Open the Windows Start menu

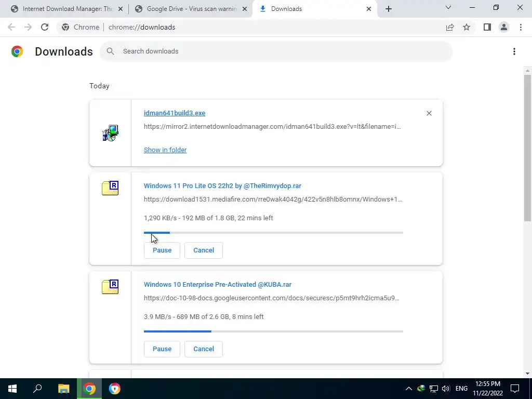[12, 389]
